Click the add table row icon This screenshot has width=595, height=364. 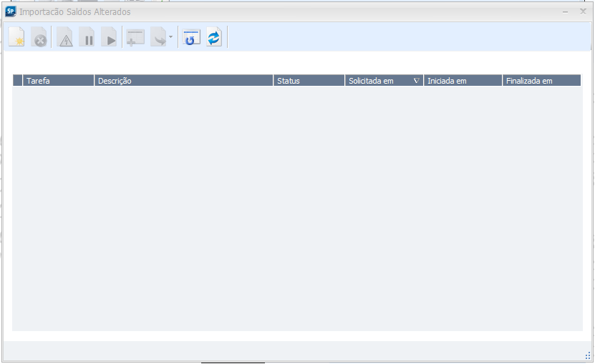pyautogui.click(x=135, y=37)
